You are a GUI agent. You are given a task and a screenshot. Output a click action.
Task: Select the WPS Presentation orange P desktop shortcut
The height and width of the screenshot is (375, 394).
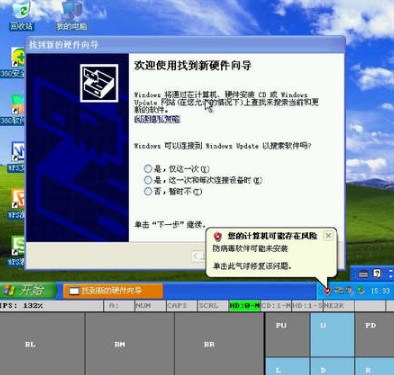tap(17, 203)
